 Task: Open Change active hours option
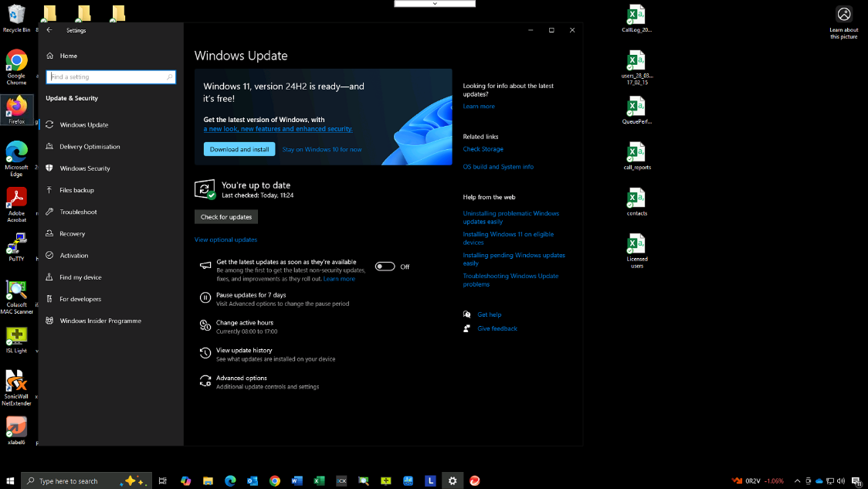[244, 323]
